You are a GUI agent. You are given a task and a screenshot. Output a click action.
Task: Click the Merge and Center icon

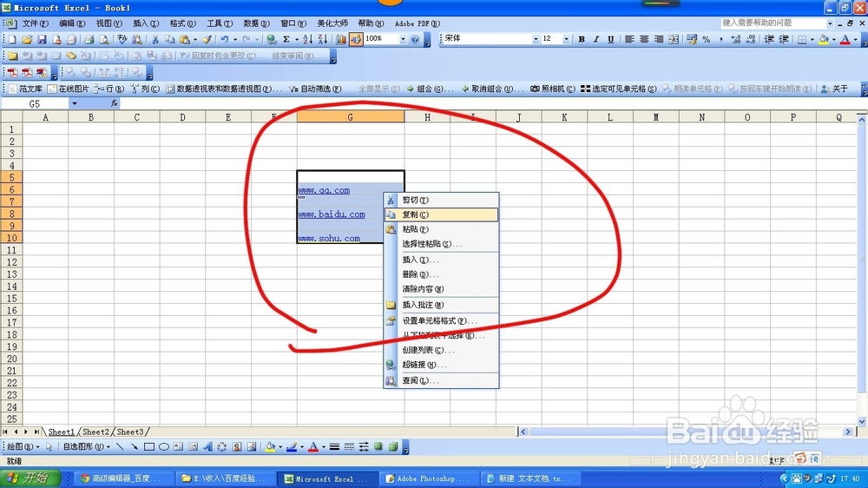(674, 39)
